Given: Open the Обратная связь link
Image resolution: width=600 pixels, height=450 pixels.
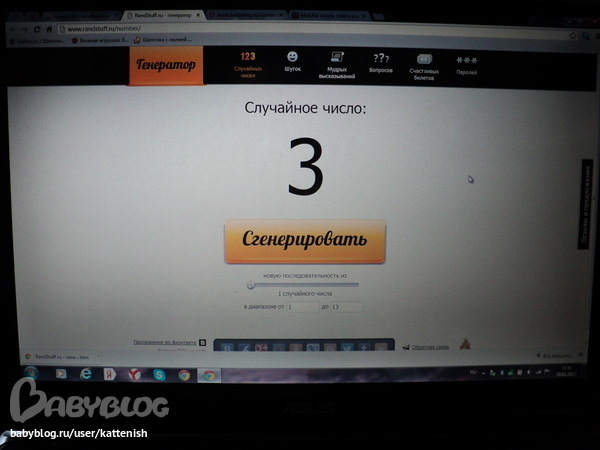Looking at the screenshot, I should [x=430, y=347].
